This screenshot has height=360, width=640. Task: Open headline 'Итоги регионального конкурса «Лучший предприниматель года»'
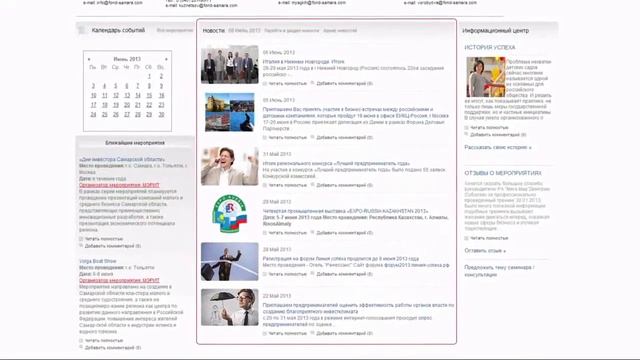(336, 164)
